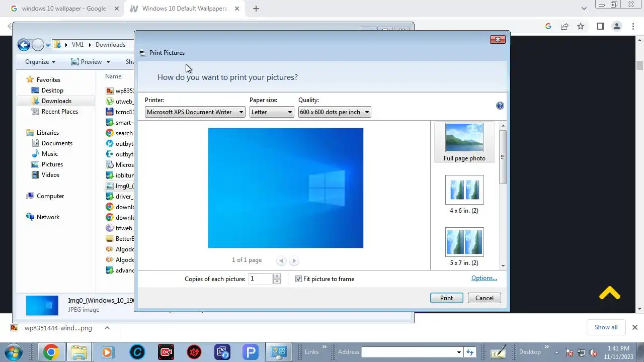Click Explorer Forward navigation arrow
Viewport: 644px width, 362px height.
click(38, 45)
